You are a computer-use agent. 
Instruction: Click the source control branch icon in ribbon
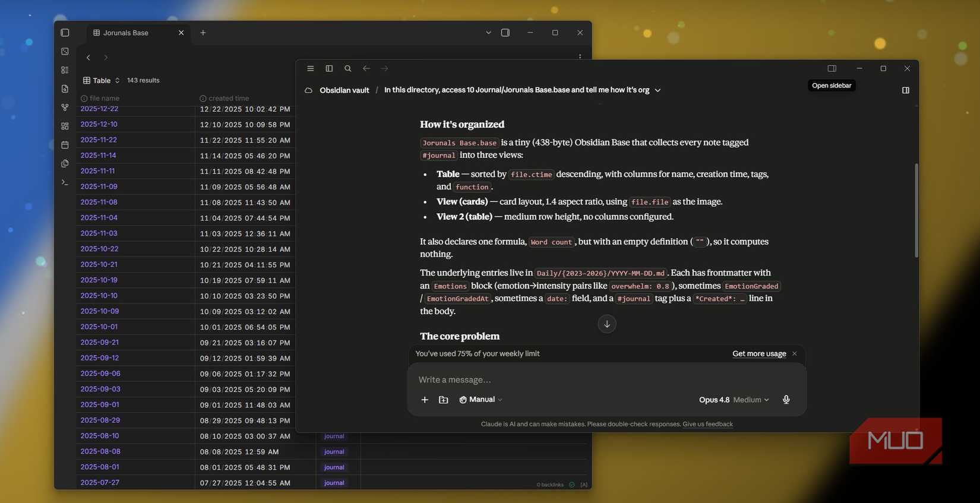[65, 107]
